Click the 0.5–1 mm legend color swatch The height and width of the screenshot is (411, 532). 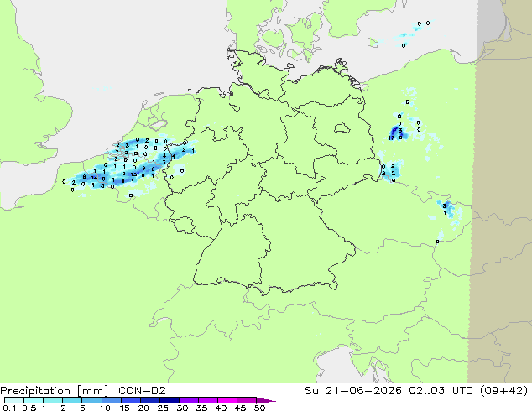34,400
